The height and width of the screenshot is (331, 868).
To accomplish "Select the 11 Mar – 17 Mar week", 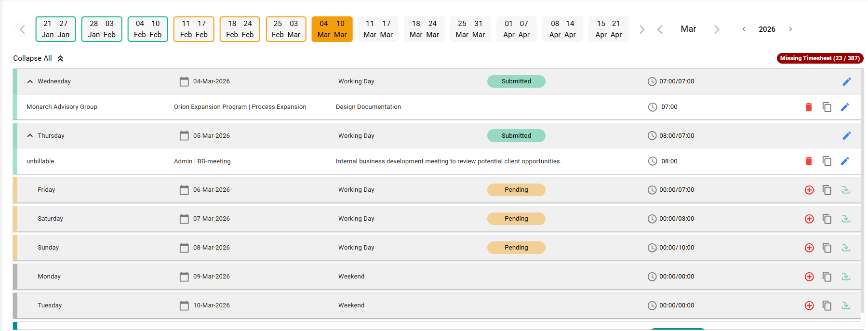I will (378, 29).
